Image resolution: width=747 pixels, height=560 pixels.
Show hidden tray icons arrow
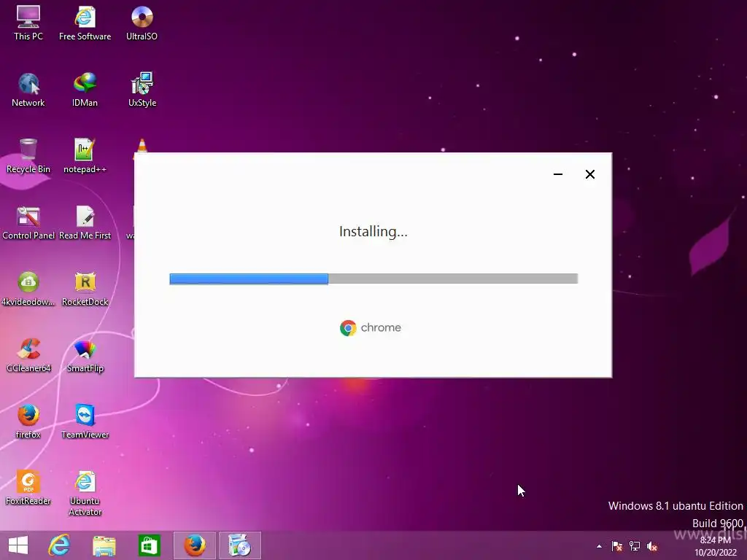click(x=599, y=546)
